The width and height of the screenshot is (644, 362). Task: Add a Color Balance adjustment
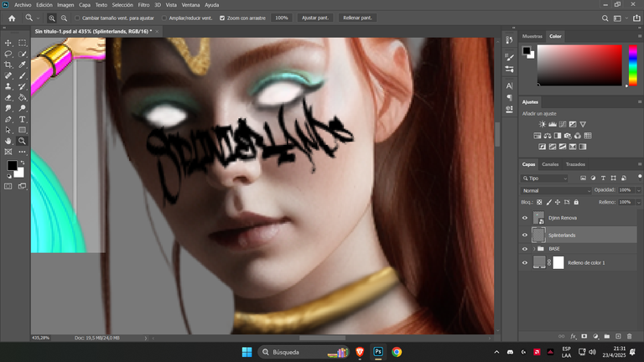(548, 136)
